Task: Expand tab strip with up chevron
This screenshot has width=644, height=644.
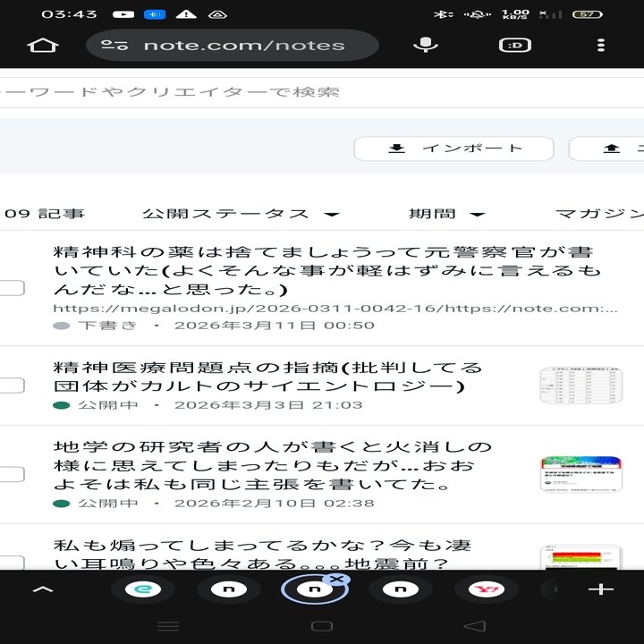Action: [43, 589]
